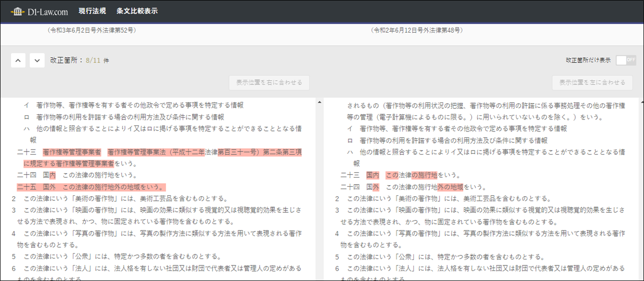Click the 表示位置を左に合わせる button

click(x=592, y=83)
